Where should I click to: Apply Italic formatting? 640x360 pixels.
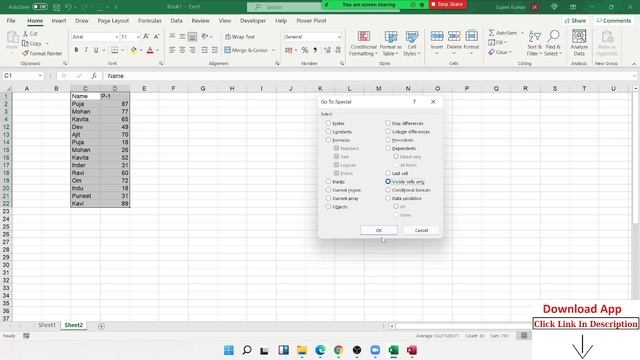[86, 50]
